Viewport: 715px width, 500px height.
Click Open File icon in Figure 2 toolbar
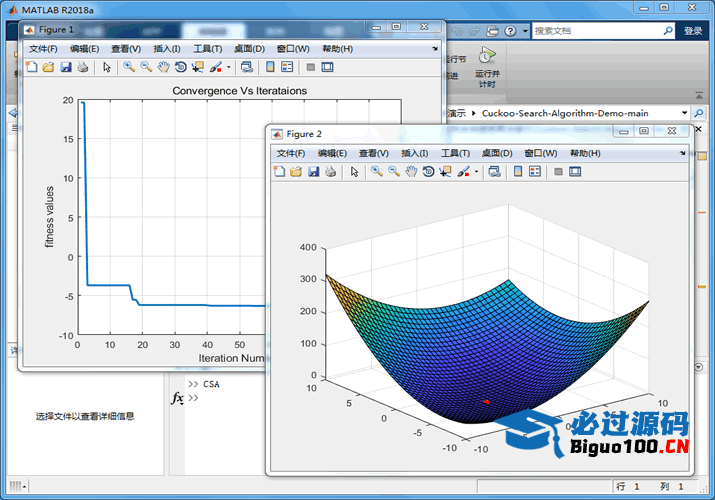click(x=296, y=171)
